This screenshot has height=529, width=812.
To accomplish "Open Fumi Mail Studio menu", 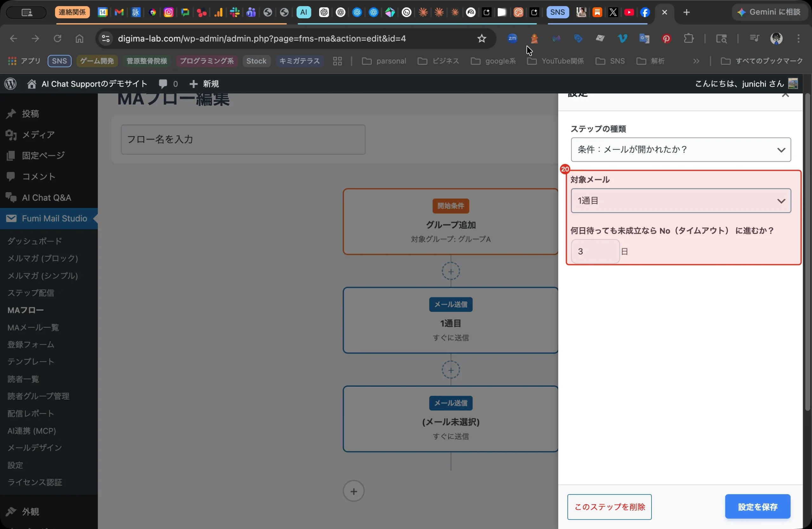I will [49, 218].
